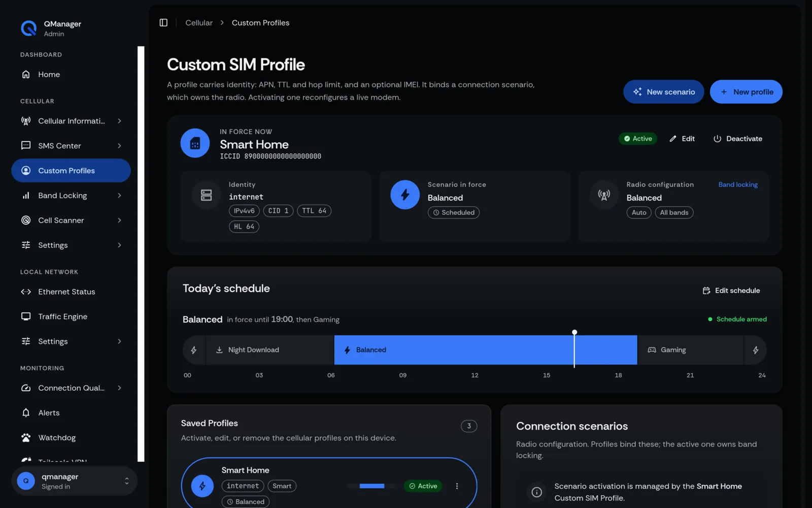Image resolution: width=812 pixels, height=508 pixels.
Task: Expand the Cellular Information menu
Action: (x=119, y=121)
